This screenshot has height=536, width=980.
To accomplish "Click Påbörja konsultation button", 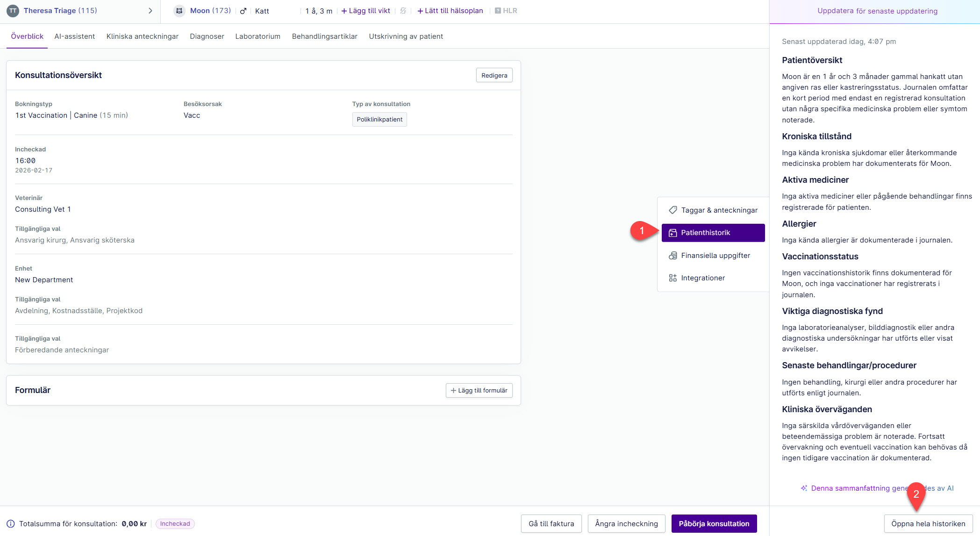I will pyautogui.click(x=714, y=524).
